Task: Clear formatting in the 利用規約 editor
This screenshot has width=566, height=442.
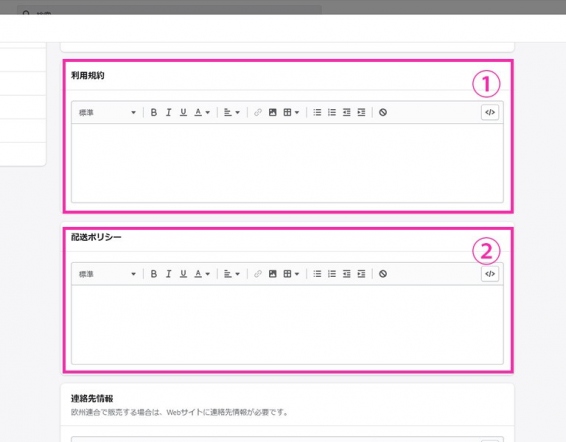Action: 383,112
